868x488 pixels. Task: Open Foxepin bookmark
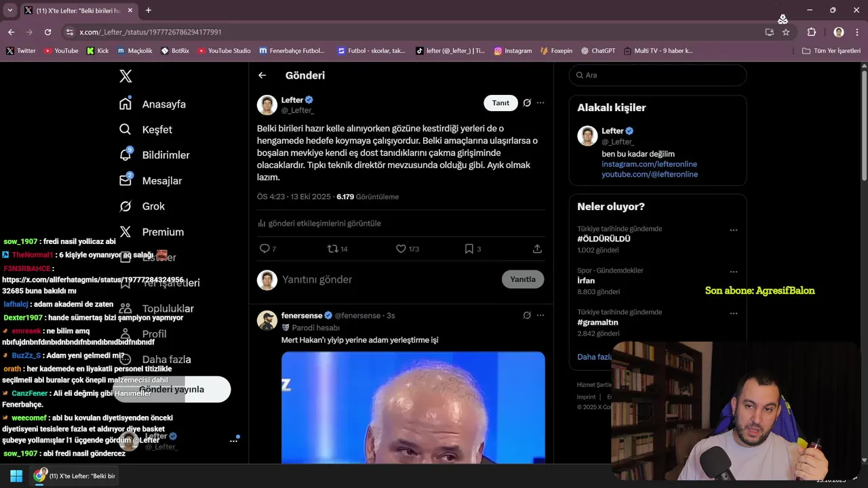[x=557, y=51]
